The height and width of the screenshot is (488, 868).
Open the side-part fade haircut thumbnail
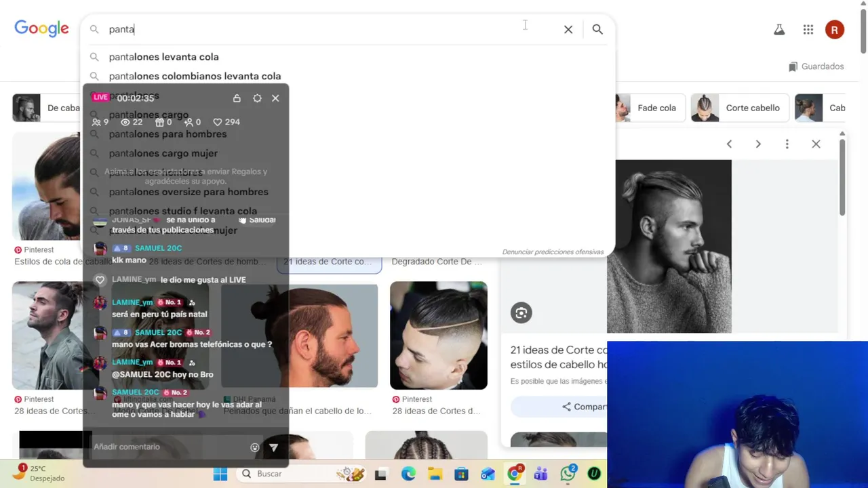tap(439, 335)
